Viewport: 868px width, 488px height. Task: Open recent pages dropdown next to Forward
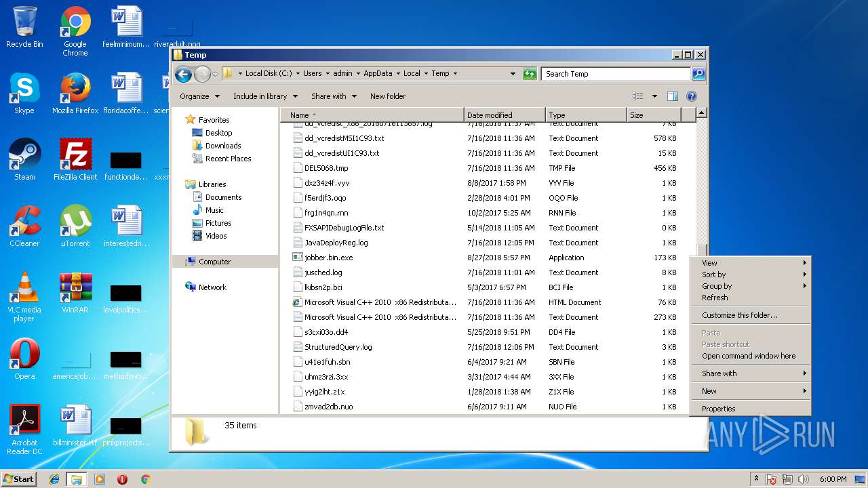[215, 74]
